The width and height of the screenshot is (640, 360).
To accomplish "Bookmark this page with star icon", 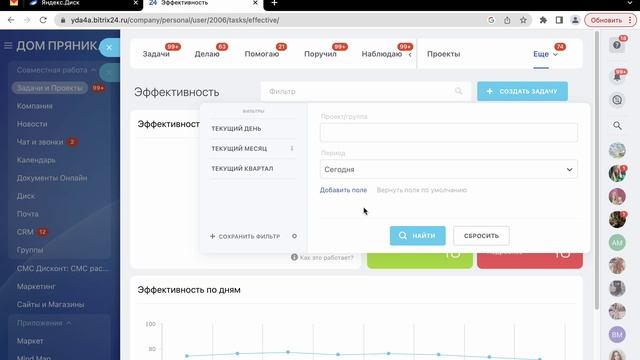I will [x=523, y=20].
